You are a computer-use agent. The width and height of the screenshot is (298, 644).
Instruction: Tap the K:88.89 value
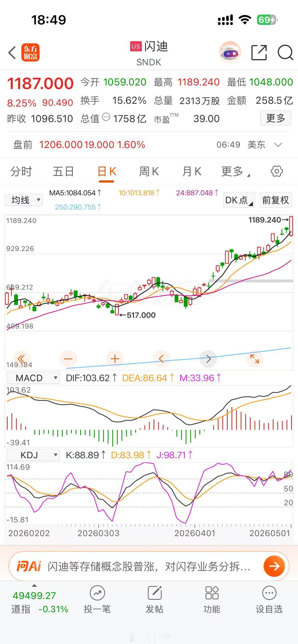86,455
